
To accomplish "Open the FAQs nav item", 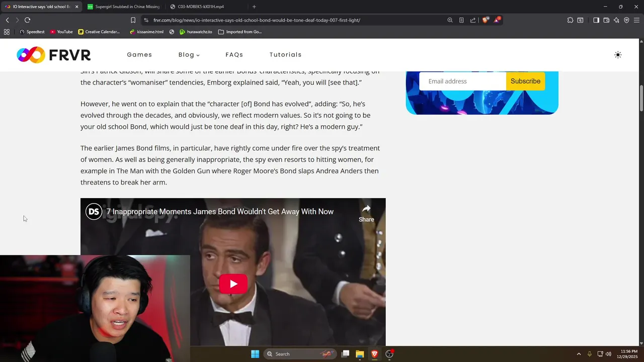I will coord(234,55).
